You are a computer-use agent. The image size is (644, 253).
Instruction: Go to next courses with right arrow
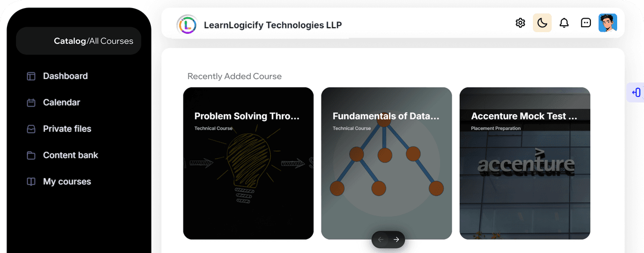click(x=396, y=240)
